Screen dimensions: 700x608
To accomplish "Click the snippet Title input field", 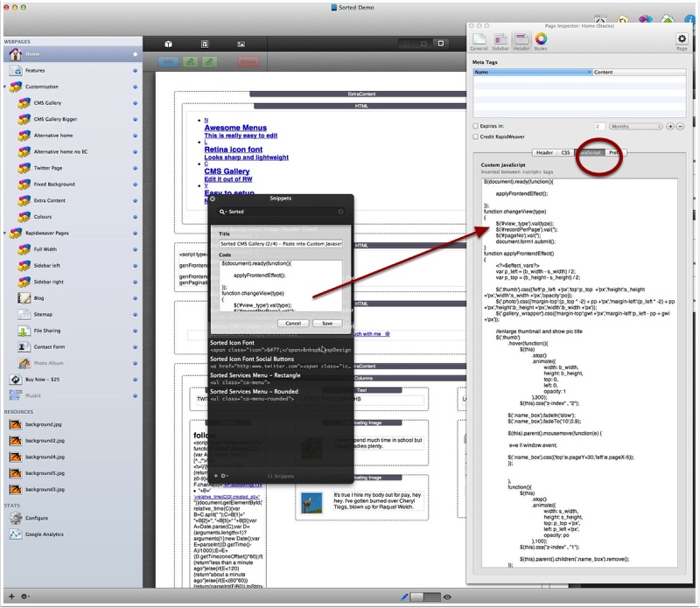I will point(281,244).
